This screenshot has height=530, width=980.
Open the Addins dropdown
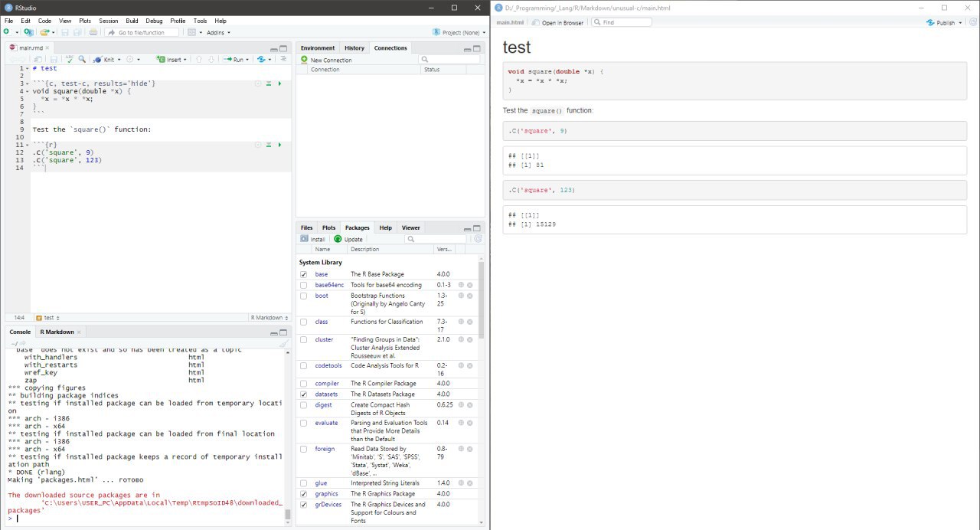pyautogui.click(x=218, y=32)
